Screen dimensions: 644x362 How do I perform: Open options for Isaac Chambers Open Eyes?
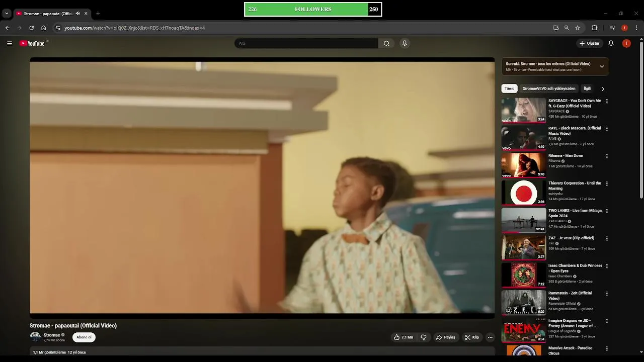point(607,266)
